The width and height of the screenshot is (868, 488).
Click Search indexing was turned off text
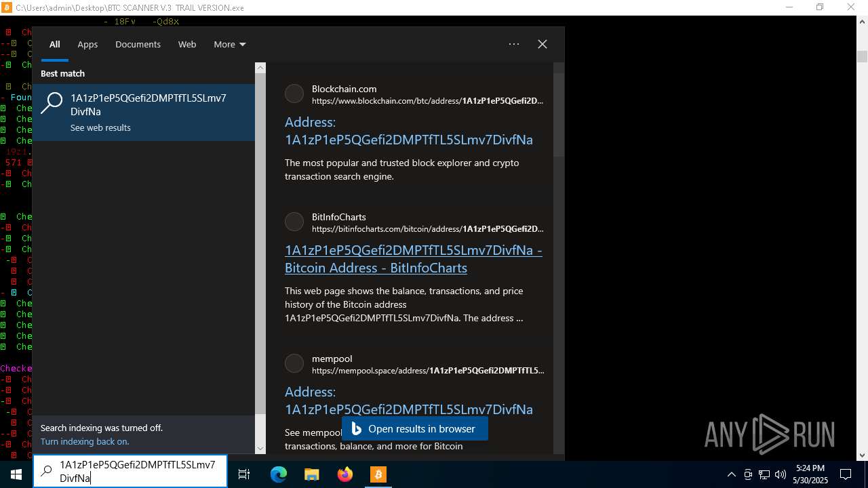[x=102, y=428]
